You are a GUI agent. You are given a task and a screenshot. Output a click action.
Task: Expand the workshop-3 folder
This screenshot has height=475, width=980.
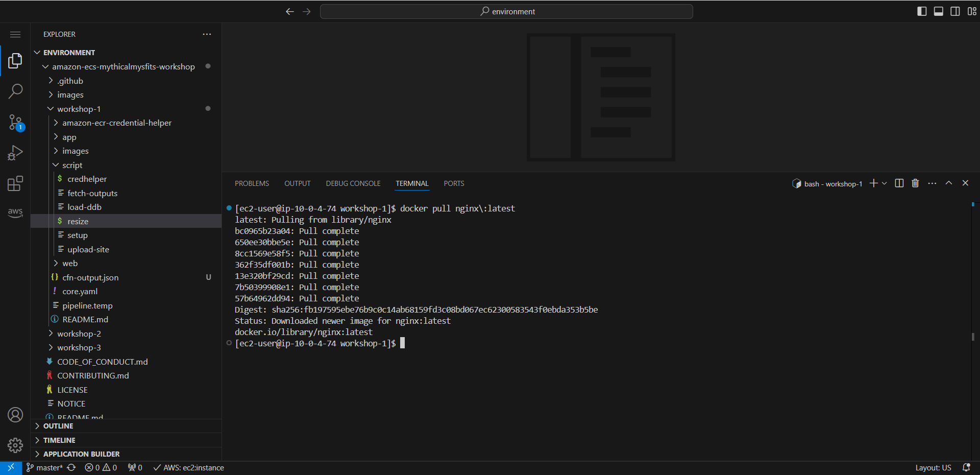click(x=126, y=348)
